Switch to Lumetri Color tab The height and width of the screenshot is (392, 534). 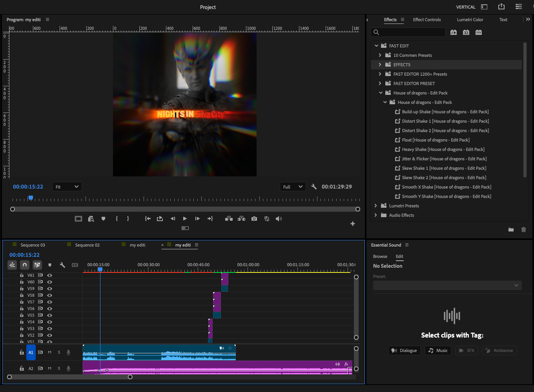470,20
